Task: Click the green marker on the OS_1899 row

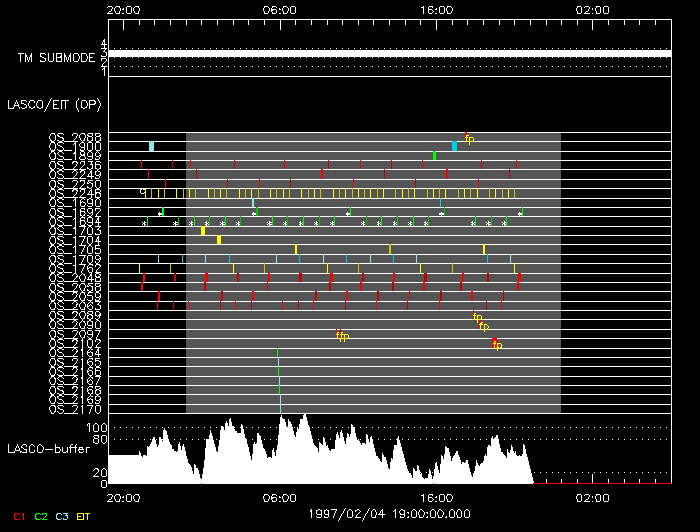Action: pos(434,156)
